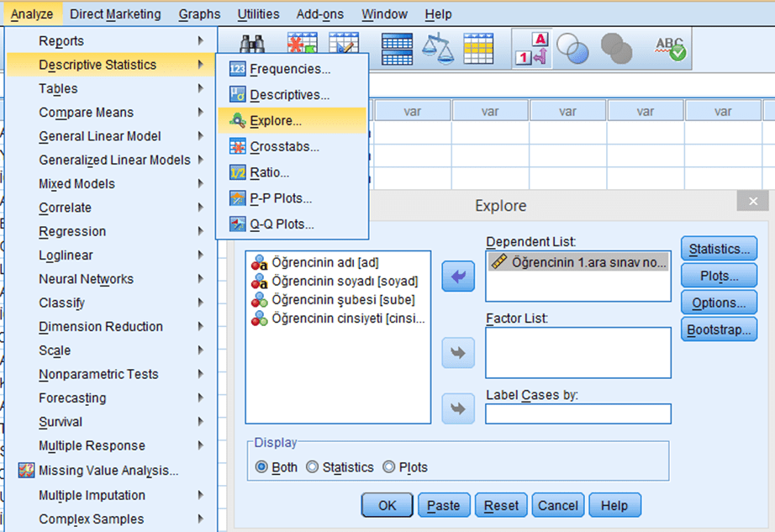Image resolution: width=775 pixels, height=532 pixels.
Task: Click the Spell Check ABC icon
Action: coord(670,48)
